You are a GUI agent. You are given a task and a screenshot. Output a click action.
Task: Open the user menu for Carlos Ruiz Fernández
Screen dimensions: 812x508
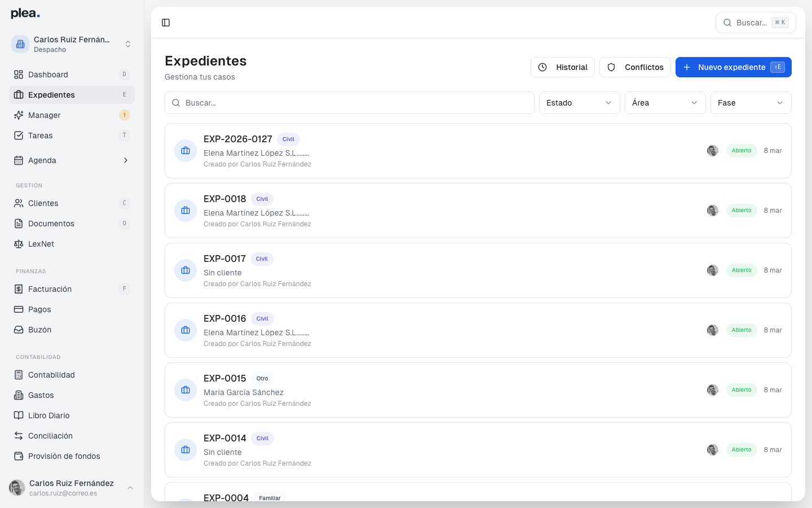pyautogui.click(x=71, y=487)
